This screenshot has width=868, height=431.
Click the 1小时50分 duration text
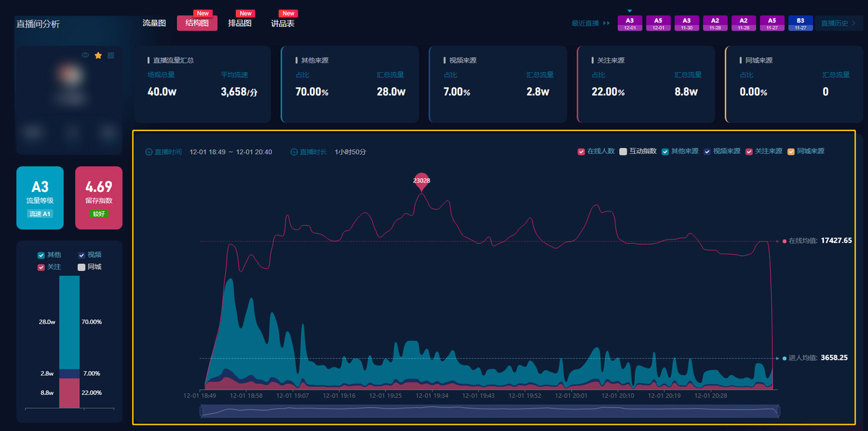[351, 152]
